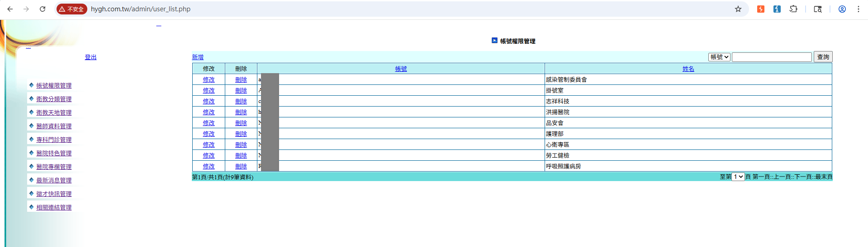Click the 新增 add link
868x247 pixels.
pyautogui.click(x=198, y=57)
